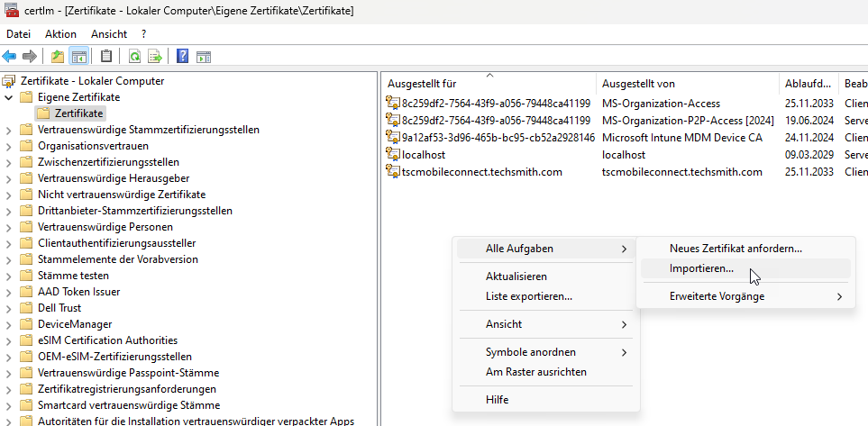The width and height of the screenshot is (868, 426).
Task: Toggle the console tree pane icon
Action: tap(79, 57)
